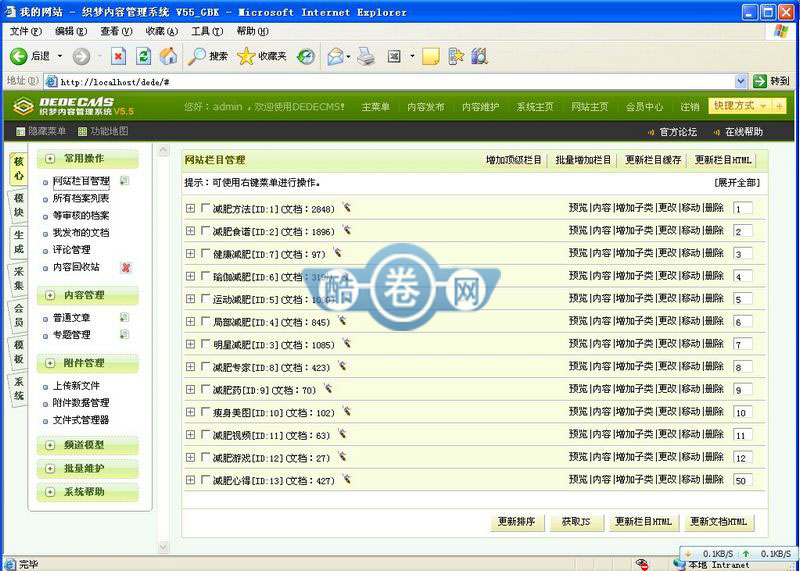This screenshot has width=800, height=571.
Task: Check the box for 减肥食谱[ID:2]
Action: point(206,231)
